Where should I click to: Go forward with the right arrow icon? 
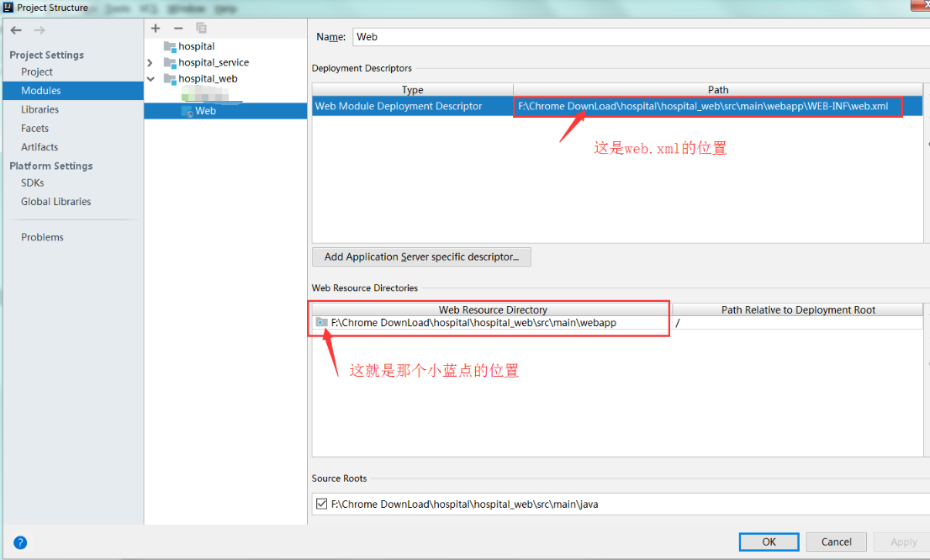[40, 30]
